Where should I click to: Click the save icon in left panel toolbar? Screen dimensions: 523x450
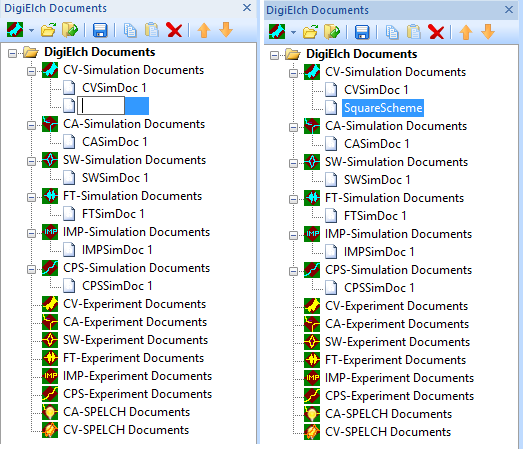tap(99, 30)
